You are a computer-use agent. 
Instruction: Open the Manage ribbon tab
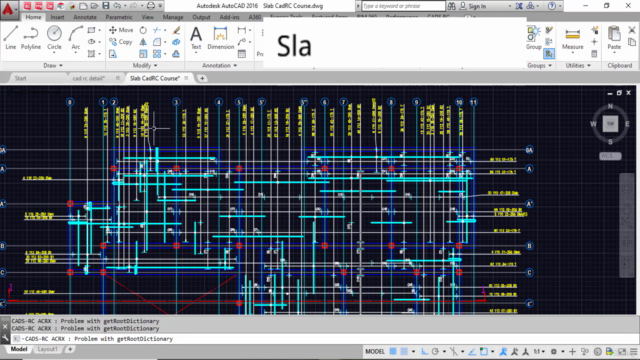(173, 17)
